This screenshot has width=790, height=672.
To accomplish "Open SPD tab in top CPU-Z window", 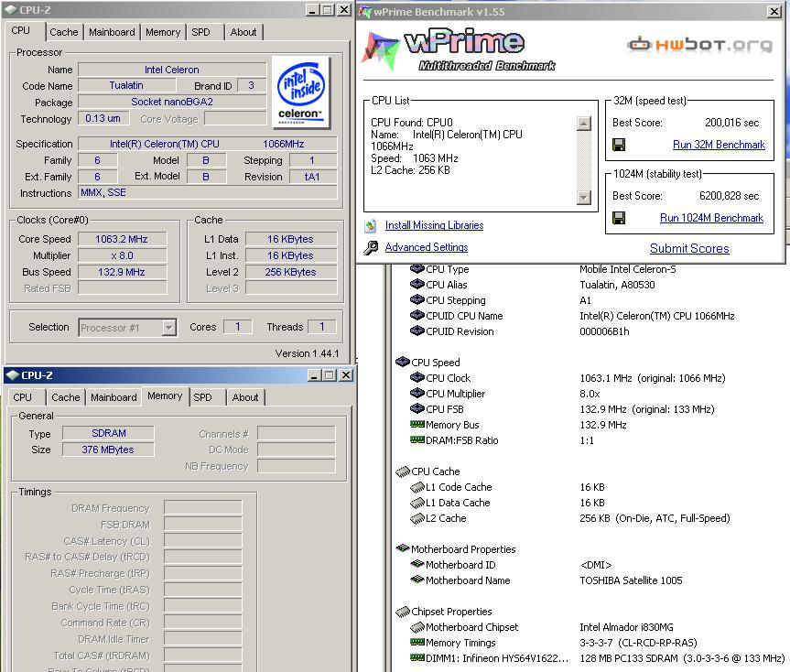I will (200, 32).
